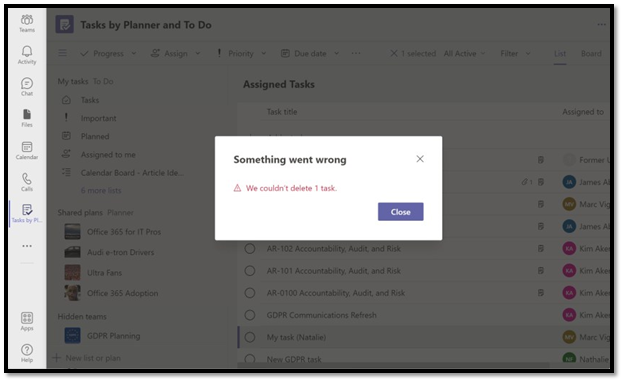The image size is (624, 384).
Task: Click the Marc Vig avatar on My task row
Action: 569,337
